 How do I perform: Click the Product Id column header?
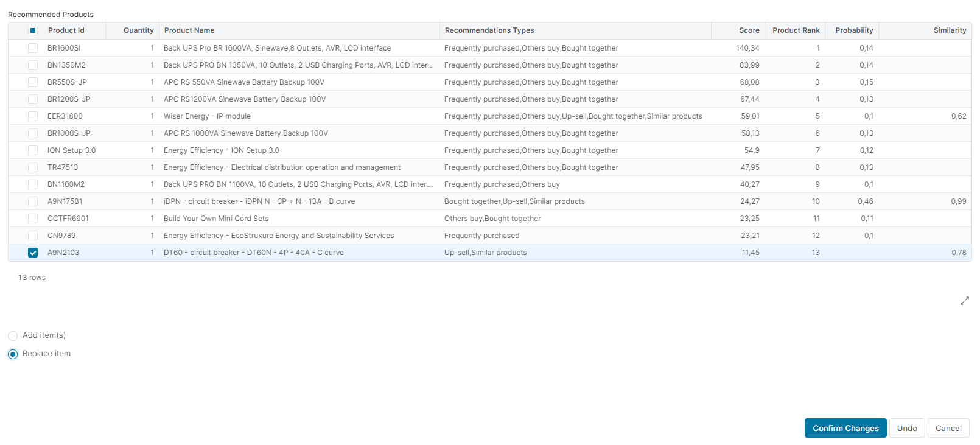(x=66, y=30)
